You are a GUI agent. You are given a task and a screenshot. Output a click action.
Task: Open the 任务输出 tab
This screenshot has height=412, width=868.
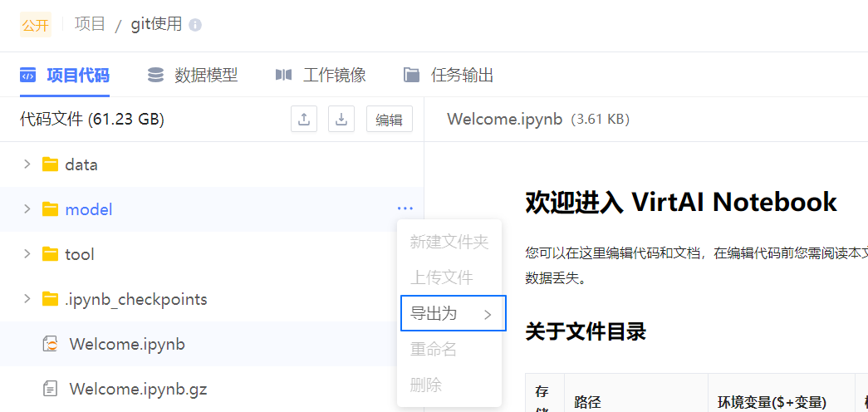449,76
